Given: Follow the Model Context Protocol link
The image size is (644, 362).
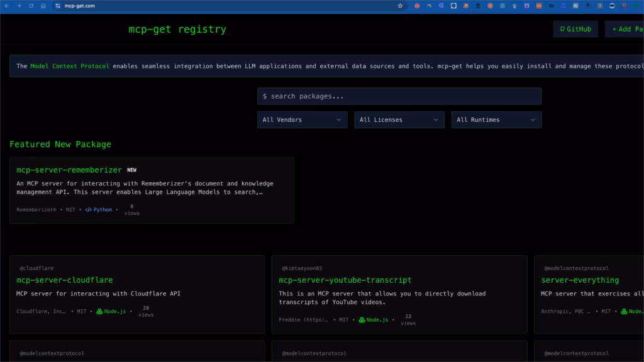Looking at the screenshot, I should point(70,66).
